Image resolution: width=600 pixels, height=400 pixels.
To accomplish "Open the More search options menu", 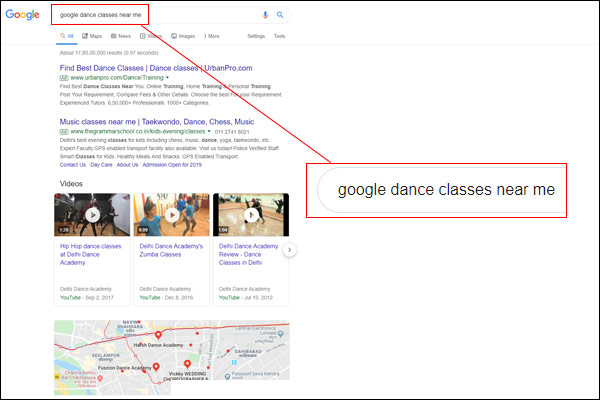I will (212, 36).
